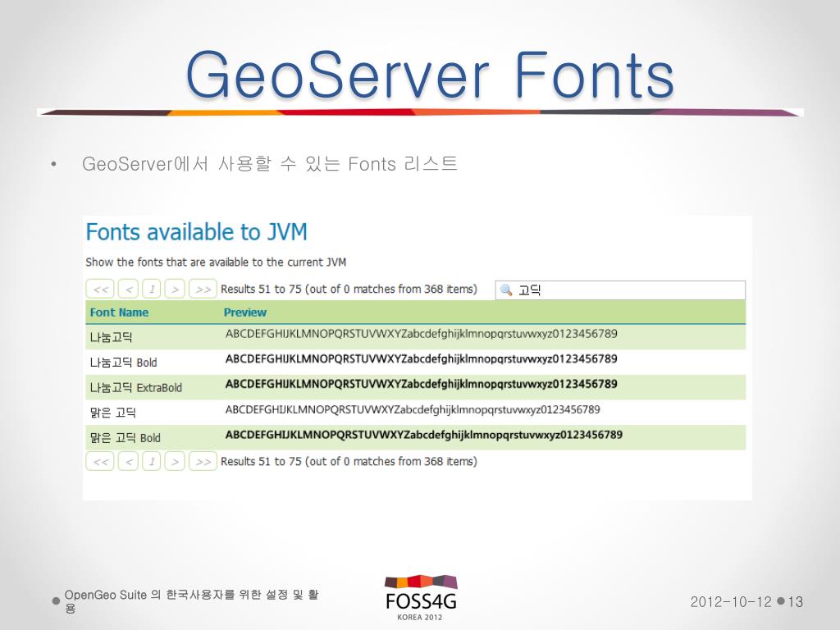Go to first page using bottom << button

point(100,461)
